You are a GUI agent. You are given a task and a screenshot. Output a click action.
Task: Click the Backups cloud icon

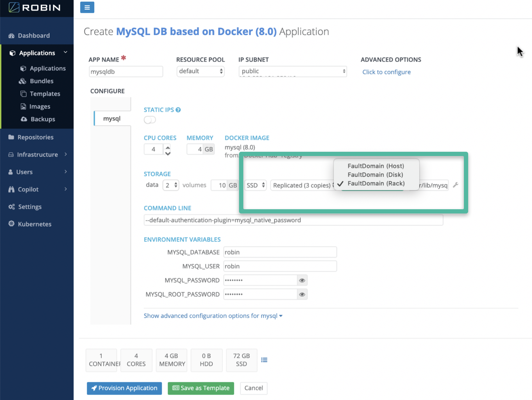(x=24, y=119)
